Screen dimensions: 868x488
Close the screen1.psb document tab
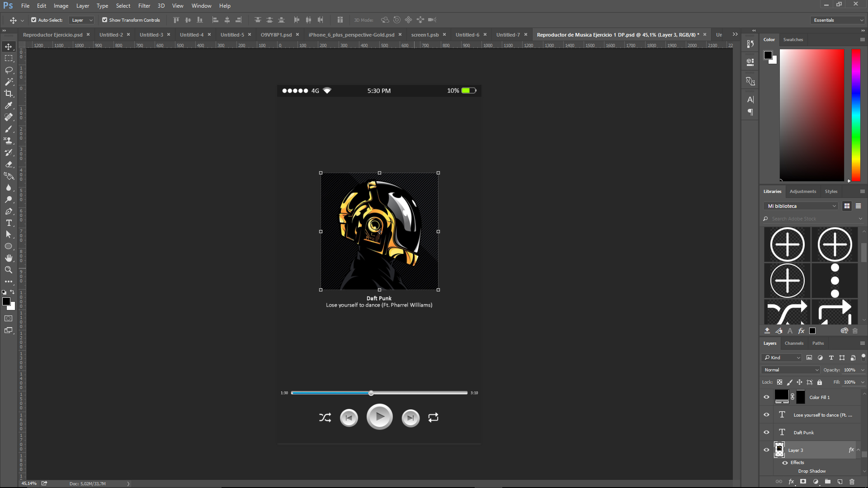point(444,34)
